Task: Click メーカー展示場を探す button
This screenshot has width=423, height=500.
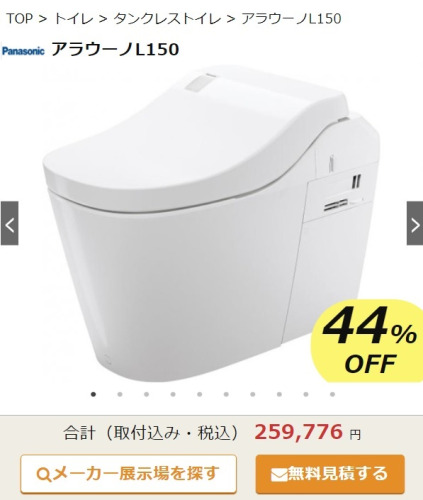Action: (128, 474)
